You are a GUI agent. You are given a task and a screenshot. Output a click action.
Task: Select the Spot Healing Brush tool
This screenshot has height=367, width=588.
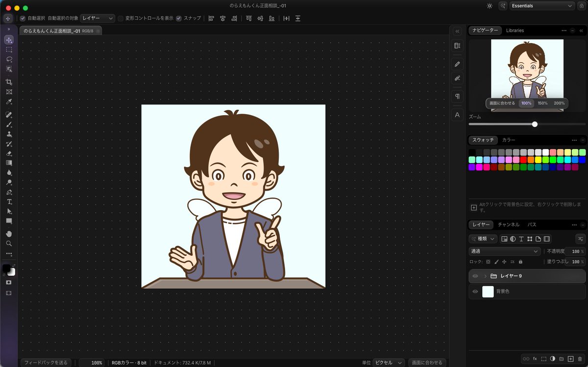coord(9,115)
